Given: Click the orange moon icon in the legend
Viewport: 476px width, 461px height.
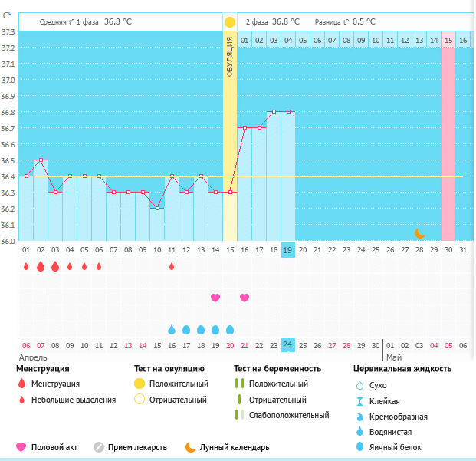Looking at the screenshot, I should (x=189, y=446).
